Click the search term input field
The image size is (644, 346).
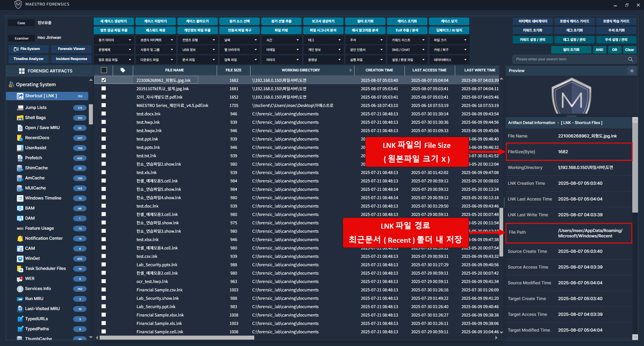point(570,59)
